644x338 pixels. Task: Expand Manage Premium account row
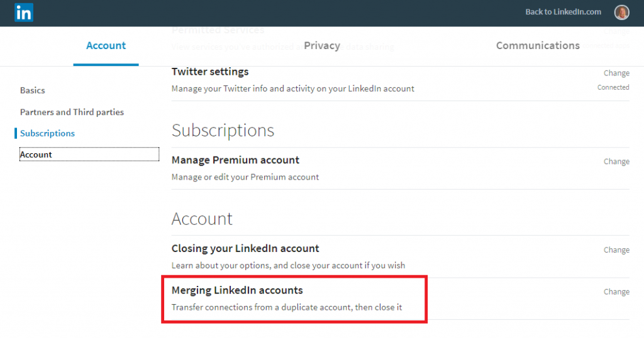(x=235, y=160)
